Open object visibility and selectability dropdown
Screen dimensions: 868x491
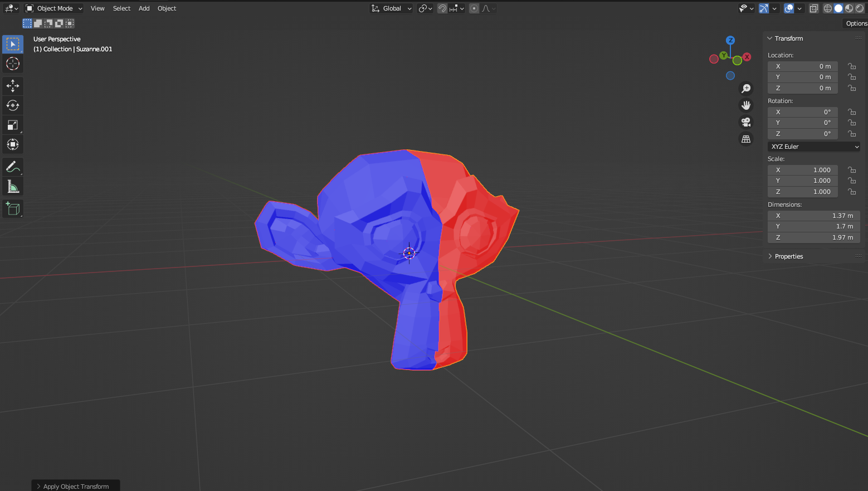pyautogui.click(x=746, y=8)
